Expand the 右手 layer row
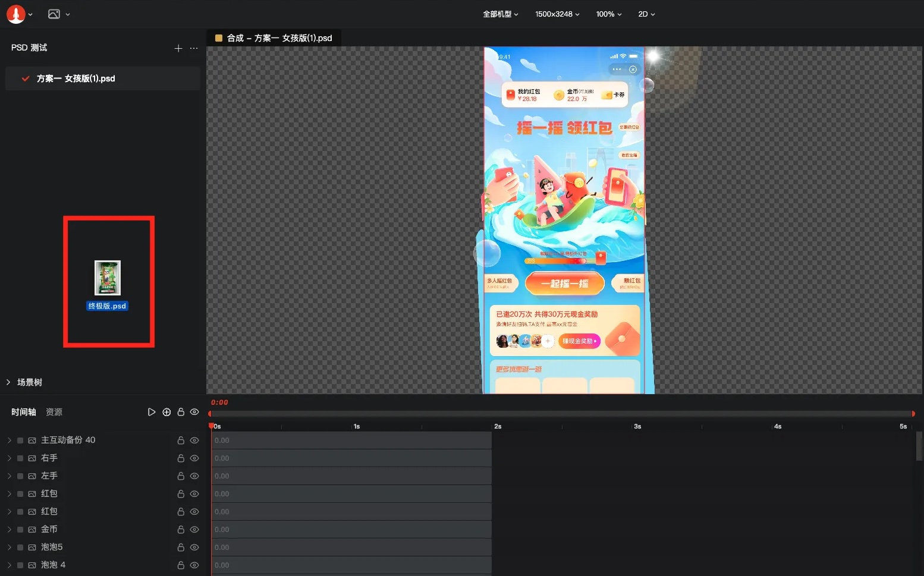This screenshot has height=576, width=924. pos(9,458)
